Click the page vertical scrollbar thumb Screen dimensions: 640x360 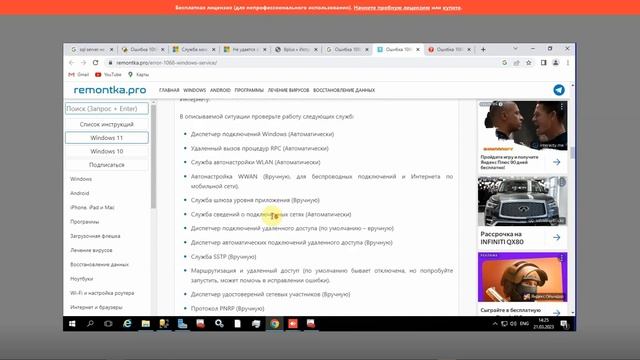pos(572,153)
